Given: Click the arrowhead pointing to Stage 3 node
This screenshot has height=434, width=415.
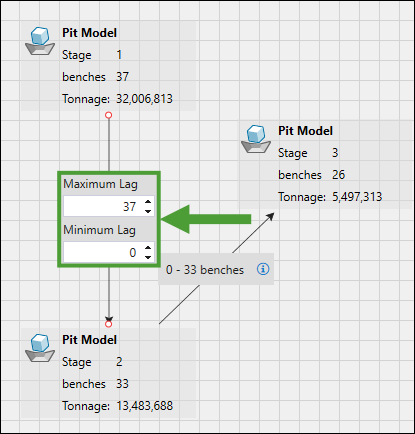Looking at the screenshot, I should [271, 216].
